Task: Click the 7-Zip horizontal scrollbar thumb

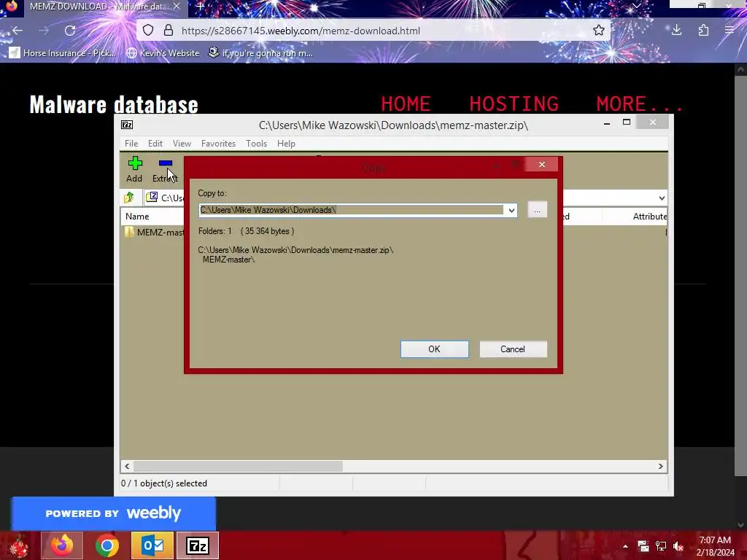Action: point(239,466)
